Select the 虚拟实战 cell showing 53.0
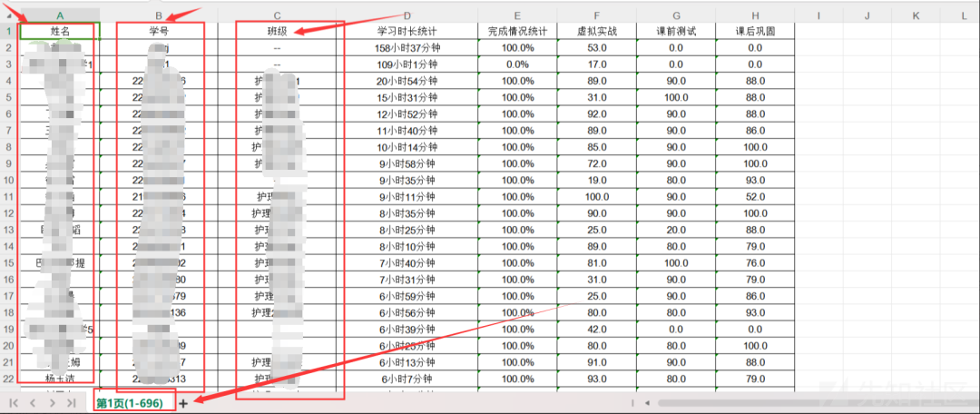980x414 pixels. click(x=597, y=47)
